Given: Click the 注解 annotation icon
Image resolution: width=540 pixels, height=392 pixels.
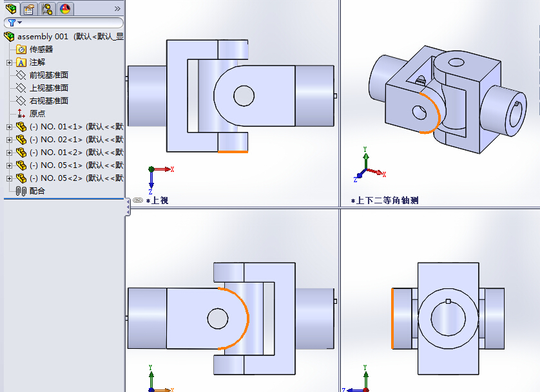Looking at the screenshot, I should (21, 62).
